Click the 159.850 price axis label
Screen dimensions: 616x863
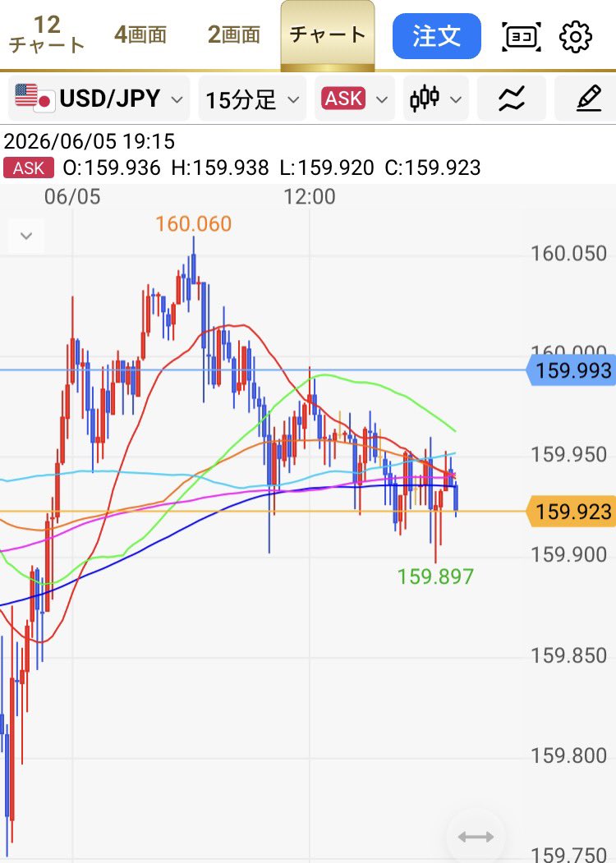pyautogui.click(x=568, y=655)
